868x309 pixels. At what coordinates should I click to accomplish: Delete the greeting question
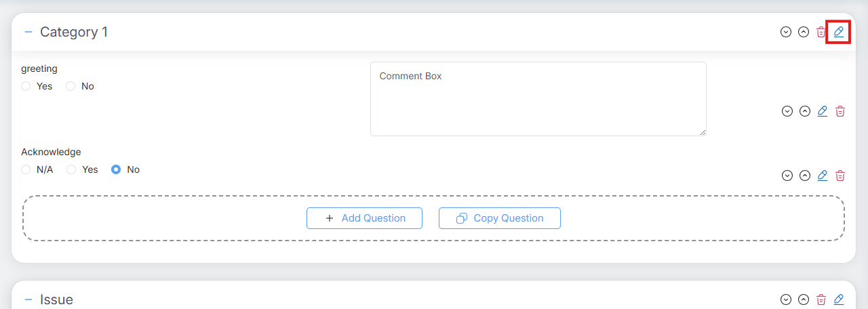coord(840,111)
